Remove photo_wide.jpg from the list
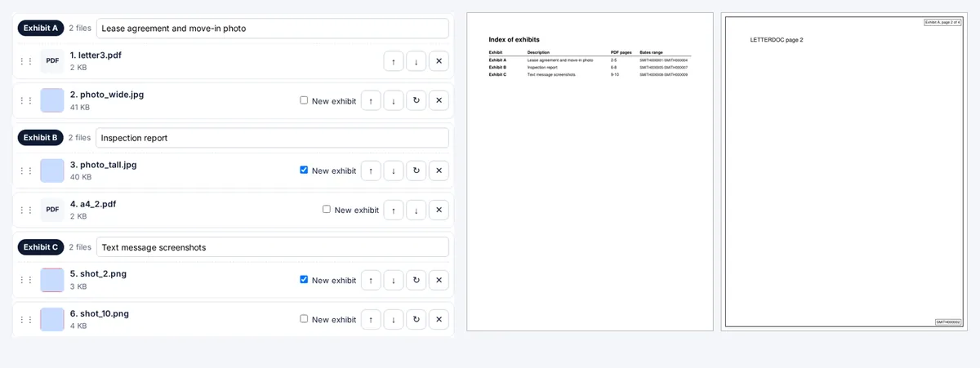 pos(439,101)
